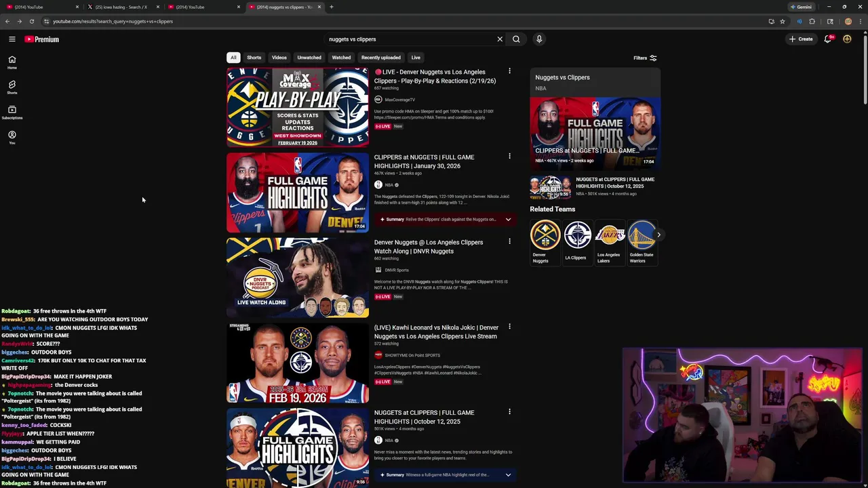Select the Denver Nuggets related team
Screen dimensions: 868x488
[x=545, y=242]
